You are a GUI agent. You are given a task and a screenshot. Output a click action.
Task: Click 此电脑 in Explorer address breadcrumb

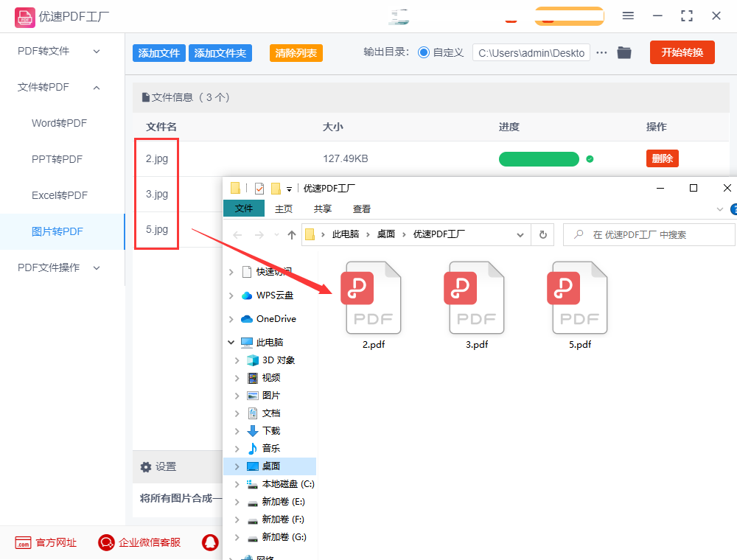point(346,234)
